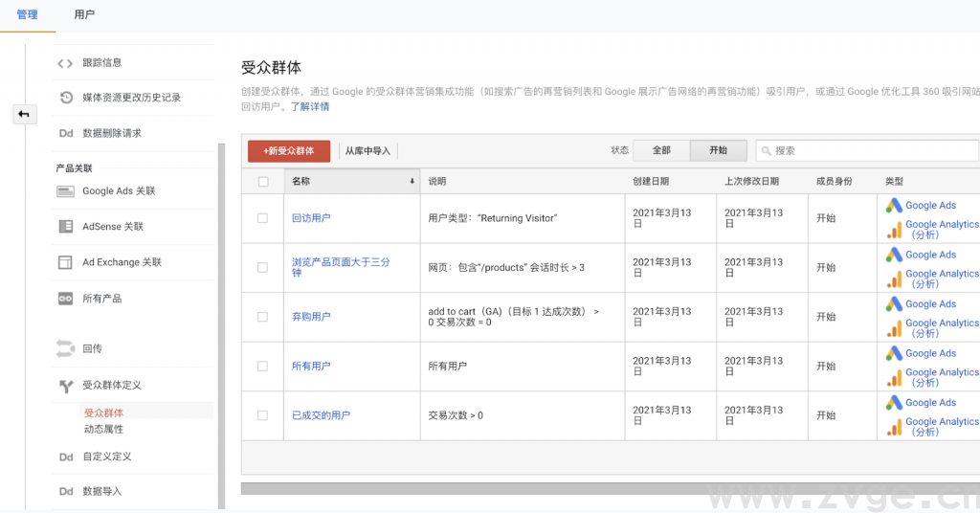Viewport: 980px width, 513px height.
Task: Click the Google Ads 关联 sidebar icon
Action: point(65,191)
